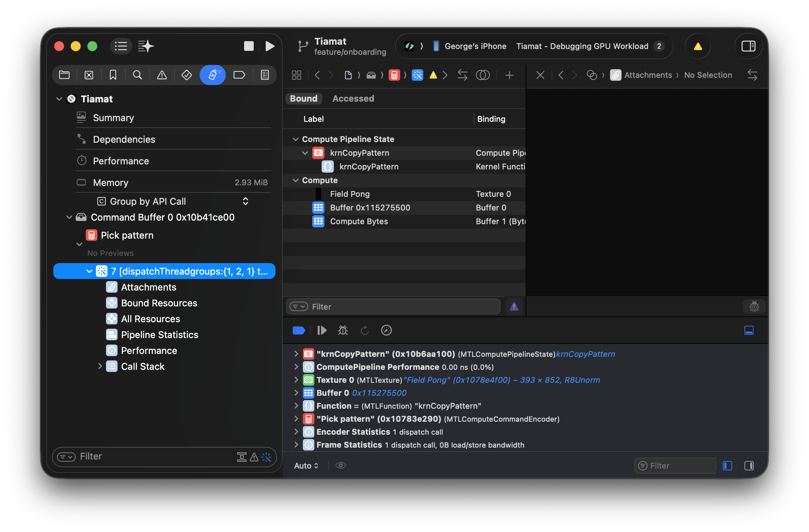The image size is (809, 532).
Task: Select the Bound tab
Action: (x=304, y=98)
